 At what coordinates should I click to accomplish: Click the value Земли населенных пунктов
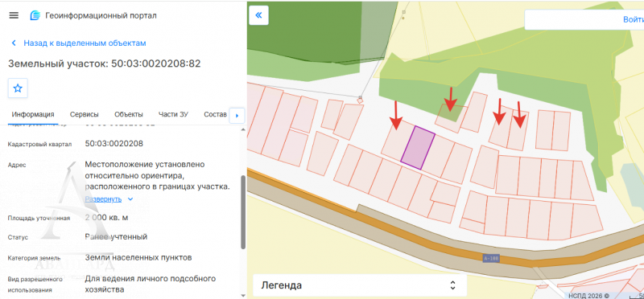pos(138,257)
